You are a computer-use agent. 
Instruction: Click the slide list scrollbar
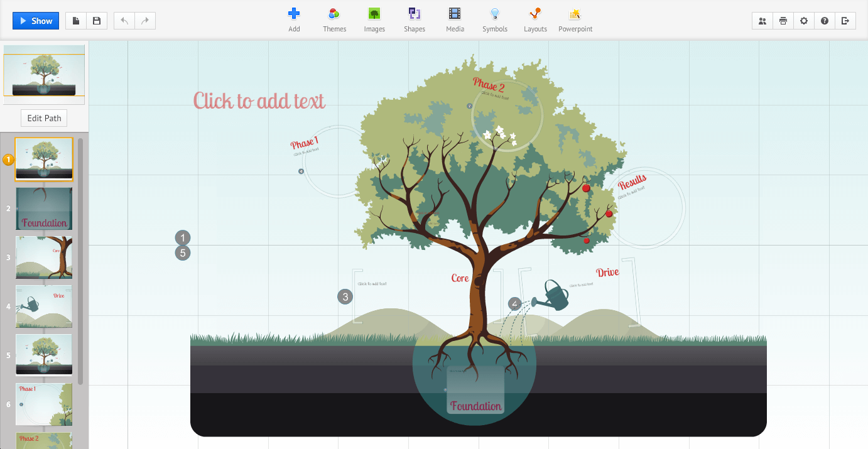click(x=80, y=261)
